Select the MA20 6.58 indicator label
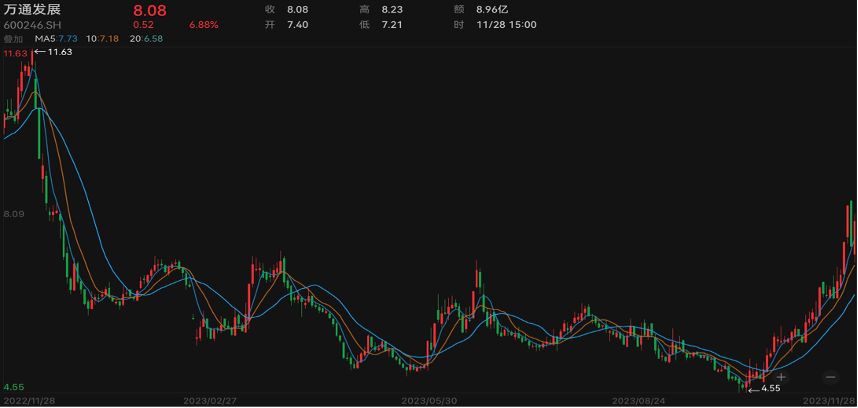Screen dimensions: 858x408 pyautogui.click(x=146, y=38)
